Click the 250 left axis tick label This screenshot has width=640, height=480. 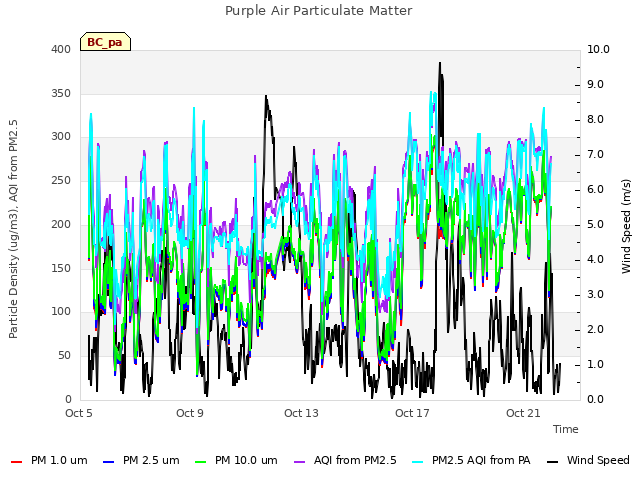61,180
